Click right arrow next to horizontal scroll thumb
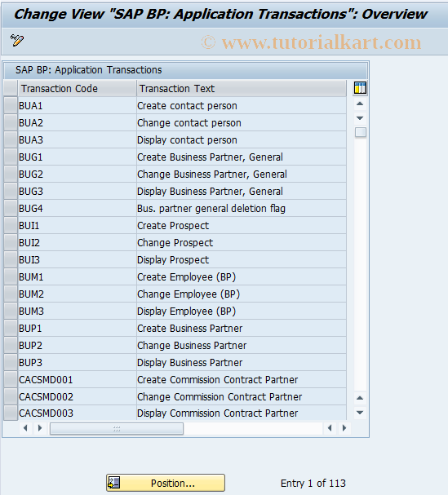Image resolution: width=448 pixels, height=495 pixels. (40, 428)
